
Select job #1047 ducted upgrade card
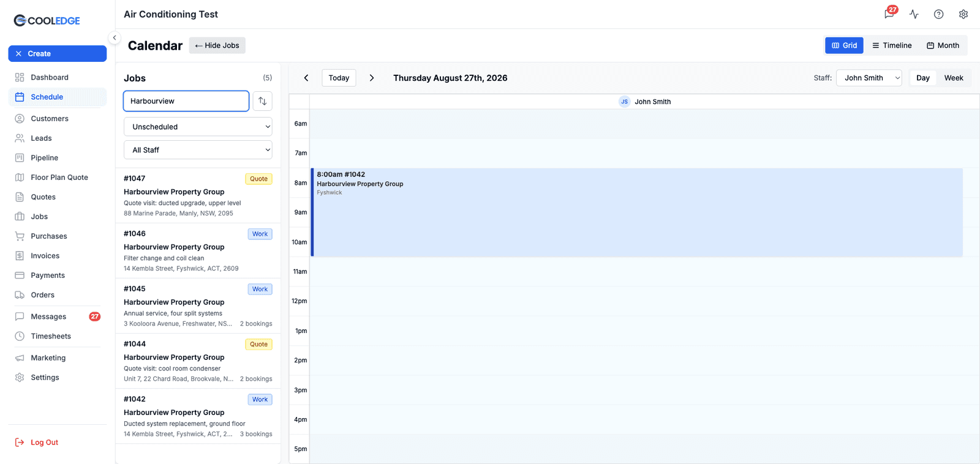point(198,196)
